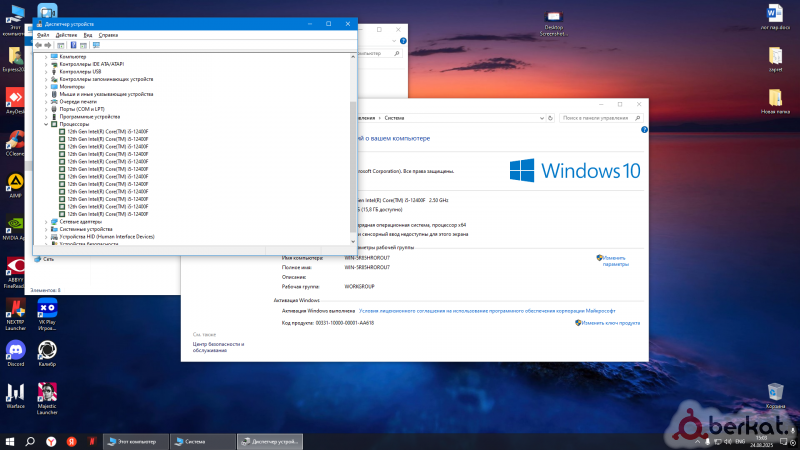Collapse the Процессоры tree node

pyautogui.click(x=46, y=124)
